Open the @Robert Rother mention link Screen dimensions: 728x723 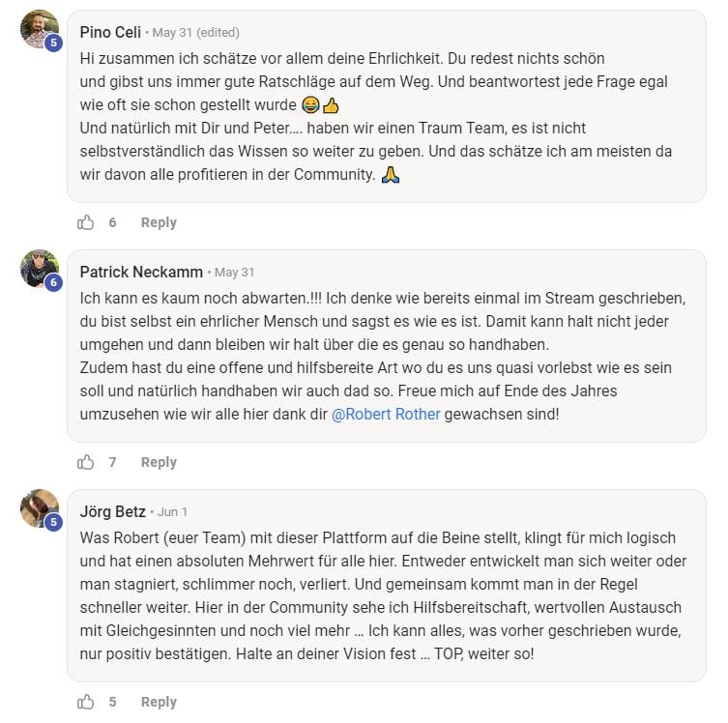[386, 414]
